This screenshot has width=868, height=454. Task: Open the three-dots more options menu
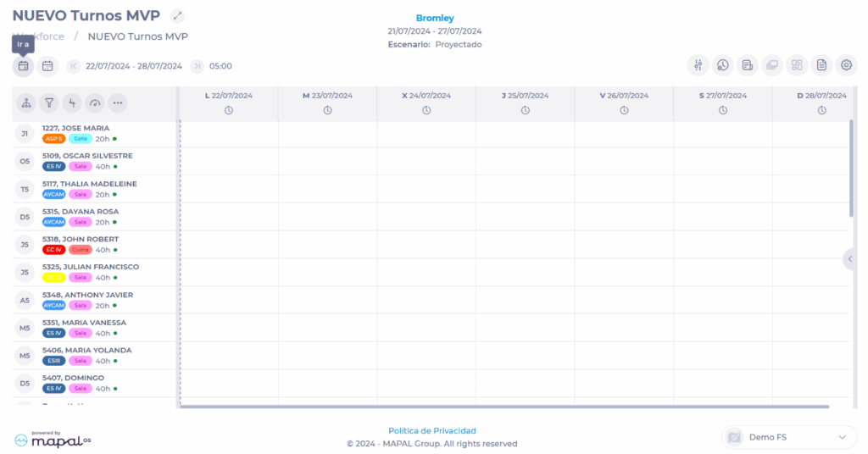click(x=118, y=103)
